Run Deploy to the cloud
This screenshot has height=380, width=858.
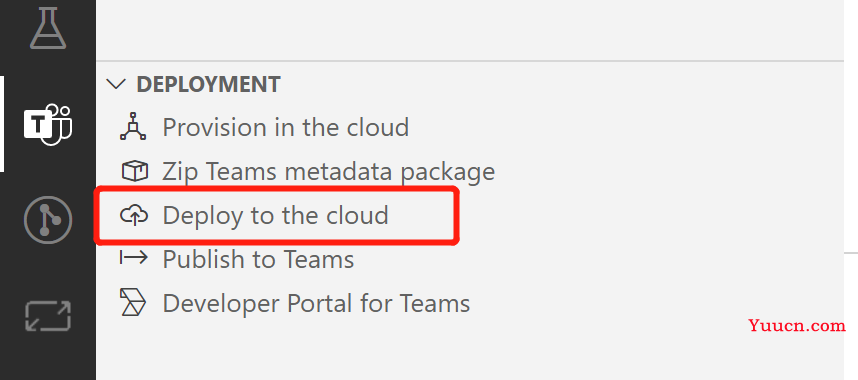coord(275,215)
